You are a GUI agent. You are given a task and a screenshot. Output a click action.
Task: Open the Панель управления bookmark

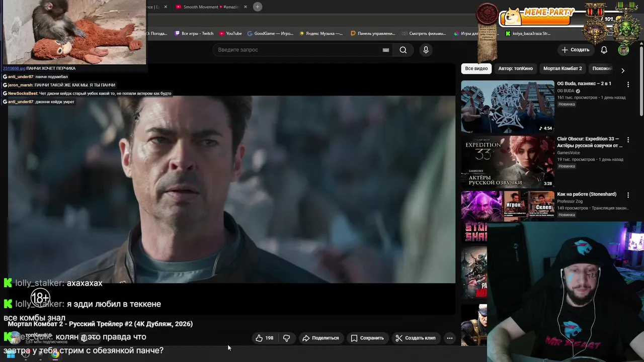373,34
